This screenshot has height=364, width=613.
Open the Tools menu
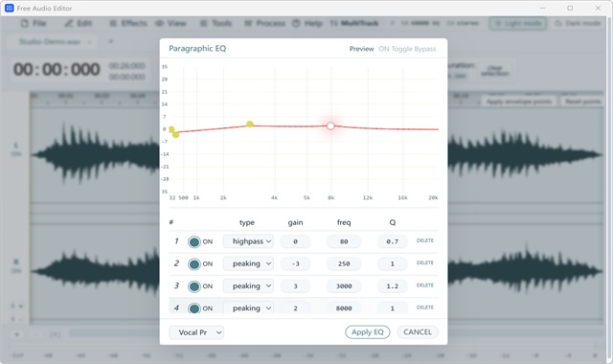click(216, 23)
